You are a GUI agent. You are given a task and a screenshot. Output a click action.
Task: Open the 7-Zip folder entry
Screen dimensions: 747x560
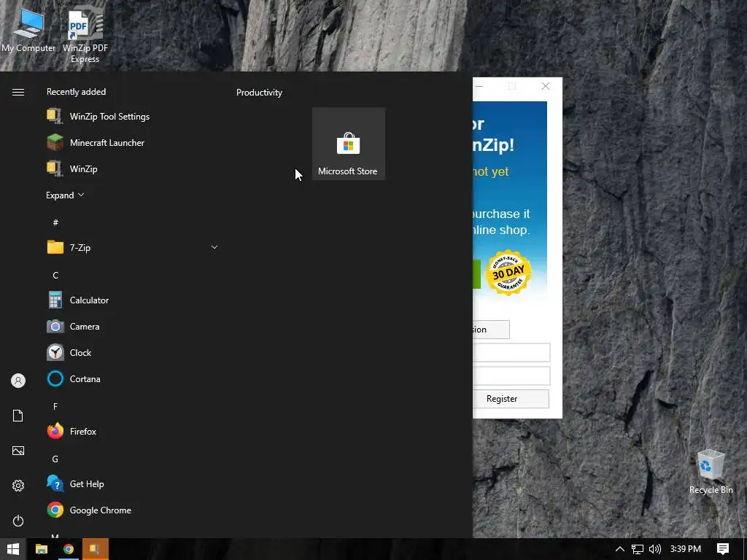(x=133, y=247)
